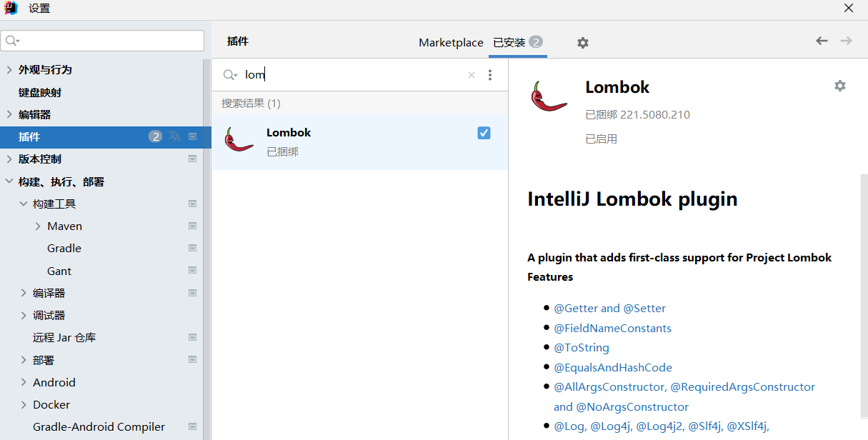Collapse the 构建工具 node

point(24,204)
